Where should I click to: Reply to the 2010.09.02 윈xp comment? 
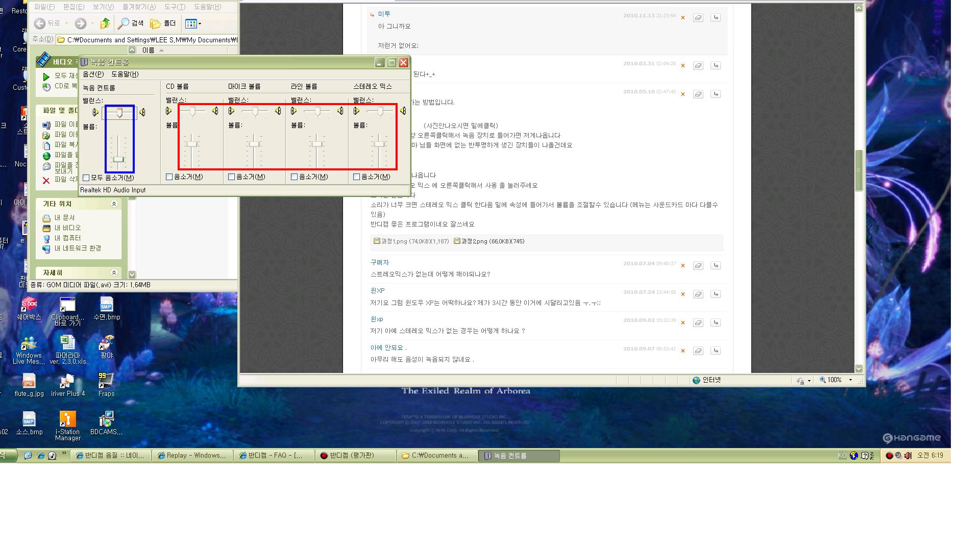click(x=716, y=323)
